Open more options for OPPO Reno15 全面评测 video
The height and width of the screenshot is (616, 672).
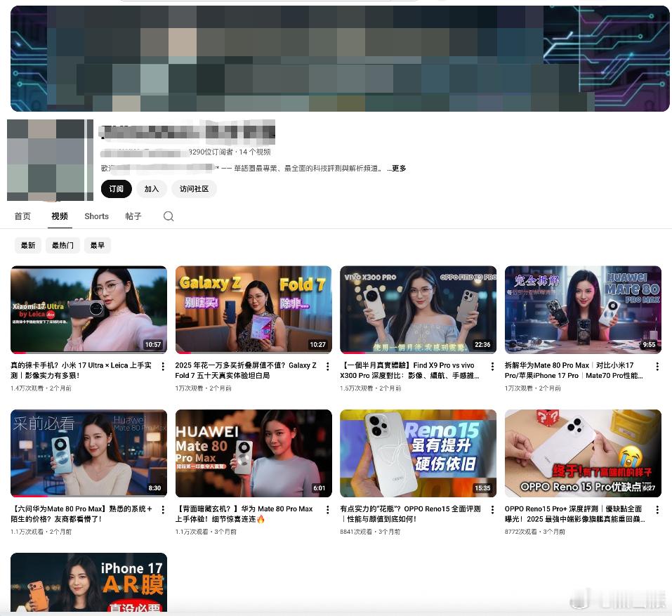492,510
